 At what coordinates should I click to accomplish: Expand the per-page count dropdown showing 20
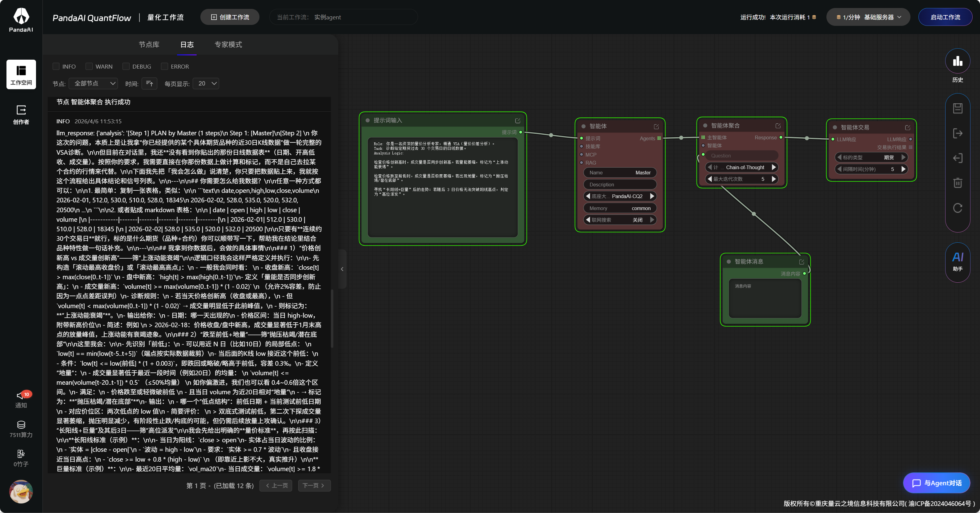pos(206,84)
